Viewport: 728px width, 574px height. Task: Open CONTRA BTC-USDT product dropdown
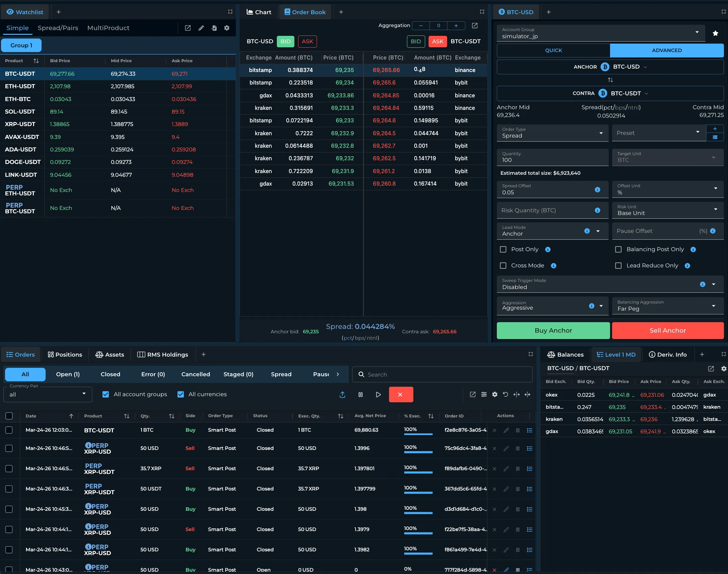610,93
